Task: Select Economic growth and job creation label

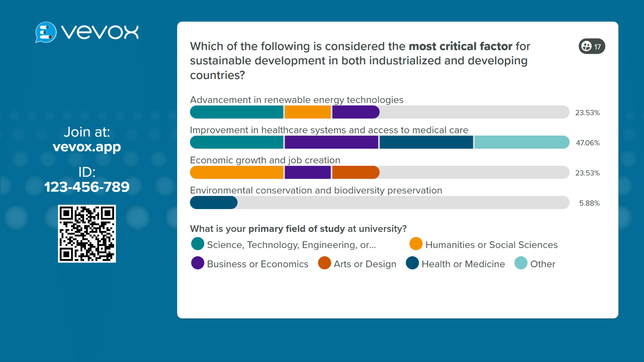Action: (265, 160)
